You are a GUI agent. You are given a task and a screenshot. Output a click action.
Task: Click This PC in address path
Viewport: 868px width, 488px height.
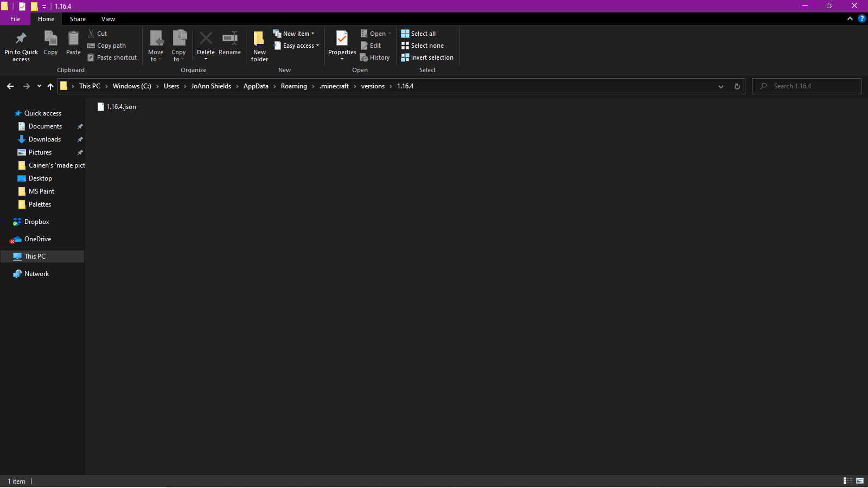(x=90, y=86)
